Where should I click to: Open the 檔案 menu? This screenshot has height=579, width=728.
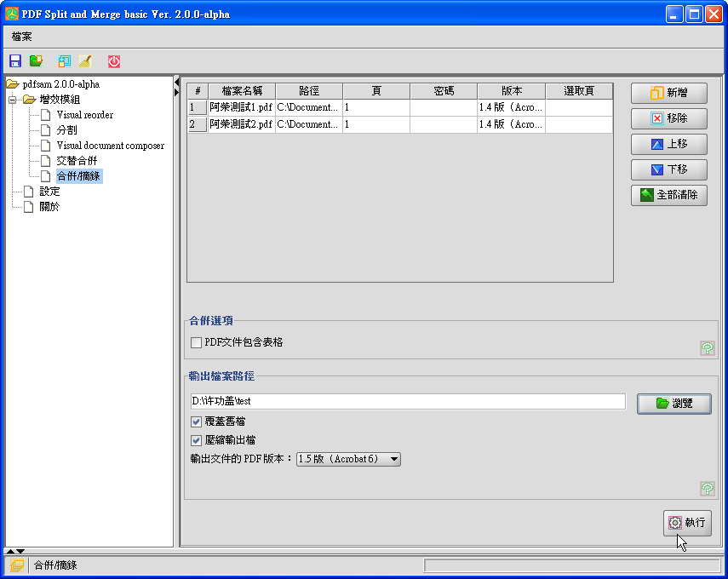pyautogui.click(x=21, y=37)
